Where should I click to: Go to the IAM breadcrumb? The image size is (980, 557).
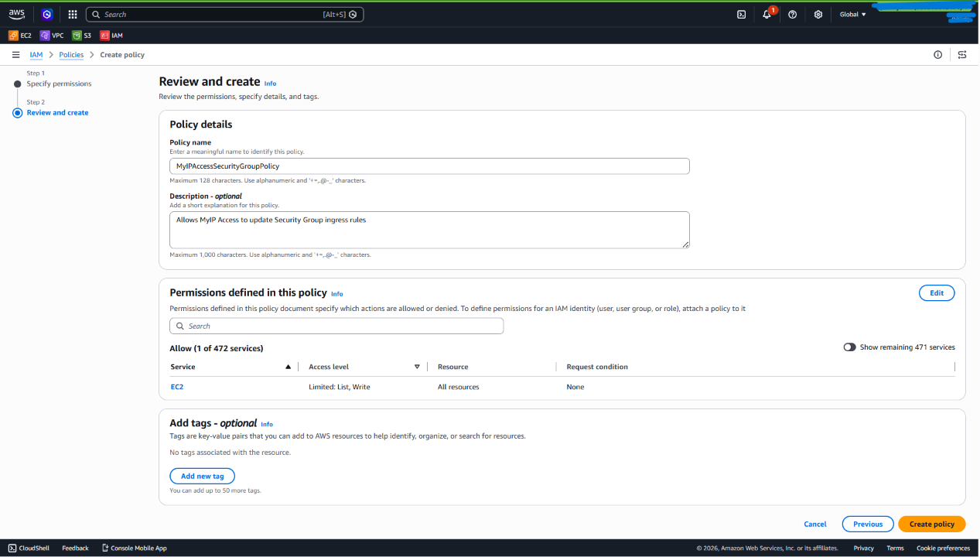36,55
